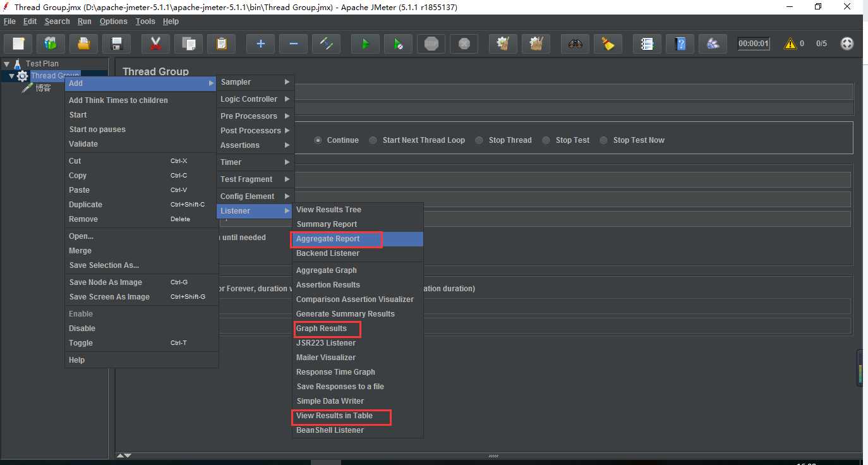Click the Cut scissors toolbar icon

pyautogui.click(x=155, y=44)
